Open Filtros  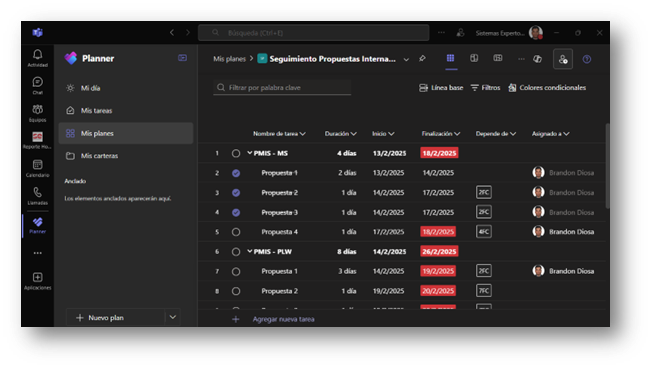coord(485,88)
